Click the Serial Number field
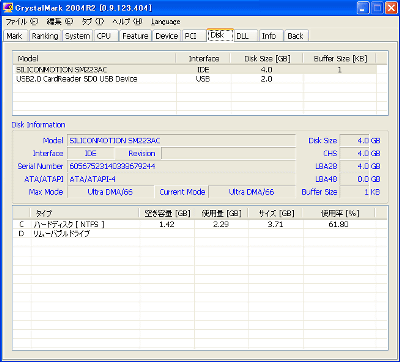400x362 pixels. click(181, 166)
